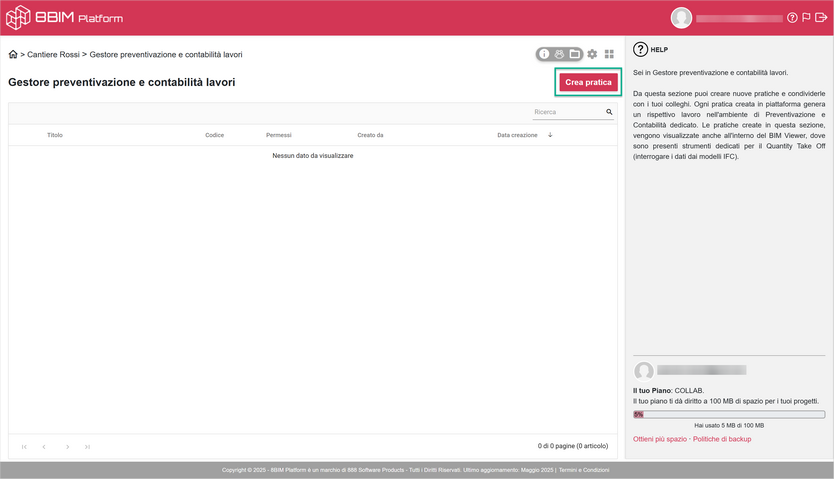Toggle the info panel button
Screen dimensions: 834x479
click(545, 54)
